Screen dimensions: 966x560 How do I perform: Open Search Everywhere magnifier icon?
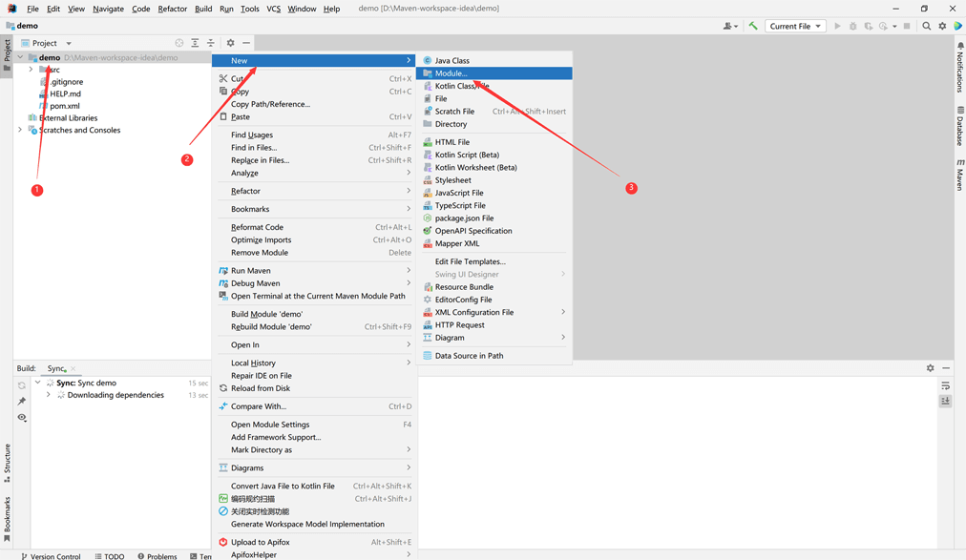926,26
